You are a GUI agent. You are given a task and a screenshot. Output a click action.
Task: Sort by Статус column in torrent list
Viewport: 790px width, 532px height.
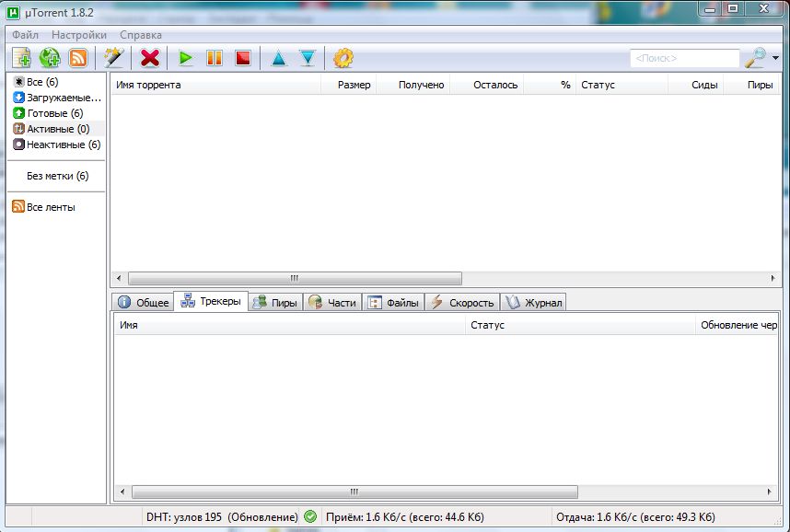click(x=622, y=85)
